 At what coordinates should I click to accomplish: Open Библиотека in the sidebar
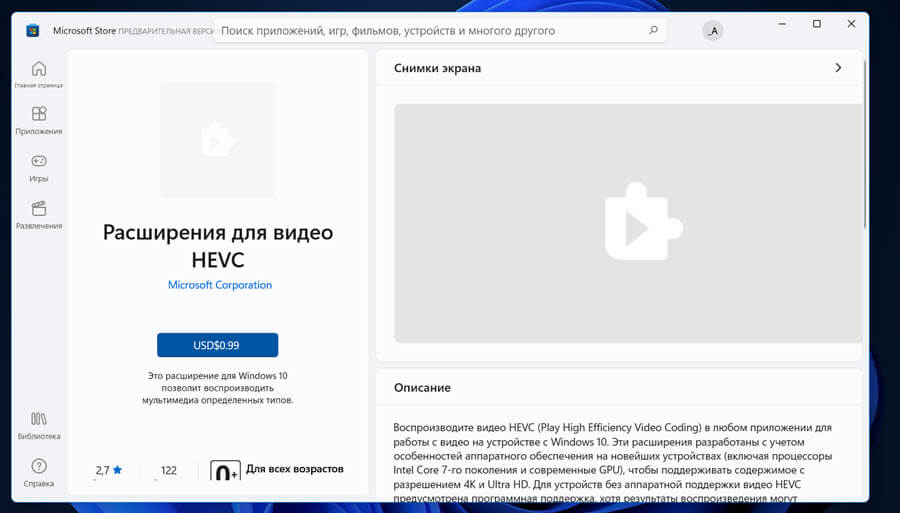tap(38, 426)
